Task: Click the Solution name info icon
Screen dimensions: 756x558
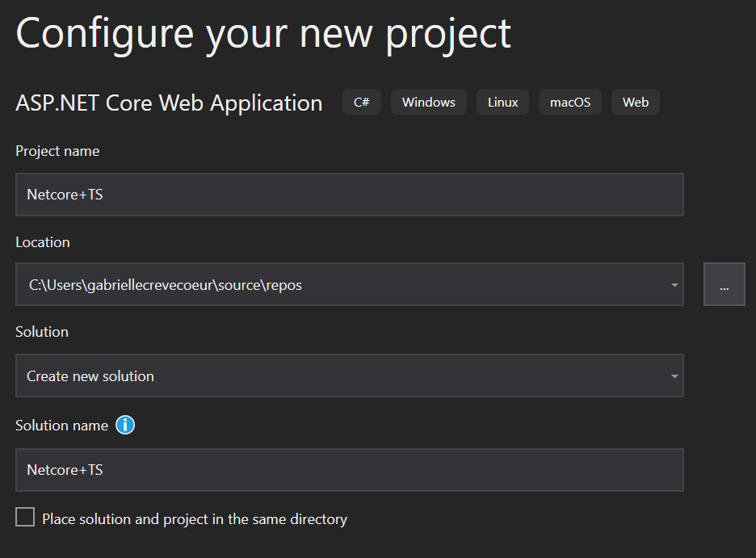Action: (125, 425)
